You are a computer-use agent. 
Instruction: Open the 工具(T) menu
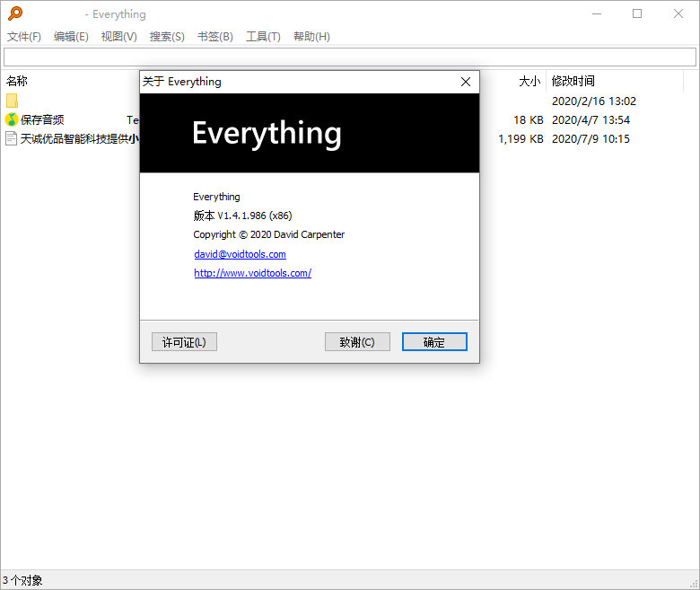pyautogui.click(x=263, y=37)
